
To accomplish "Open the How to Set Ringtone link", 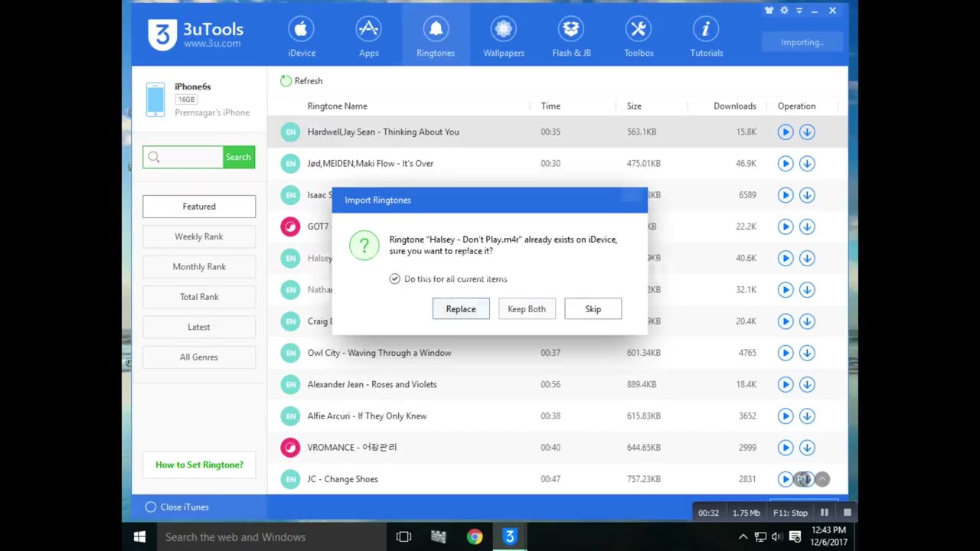I will (x=199, y=465).
